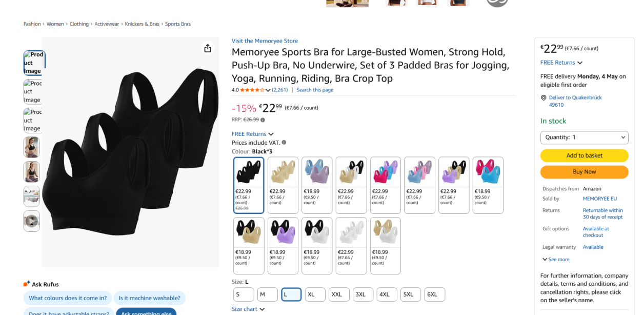Click the share icon above product image

(208, 48)
